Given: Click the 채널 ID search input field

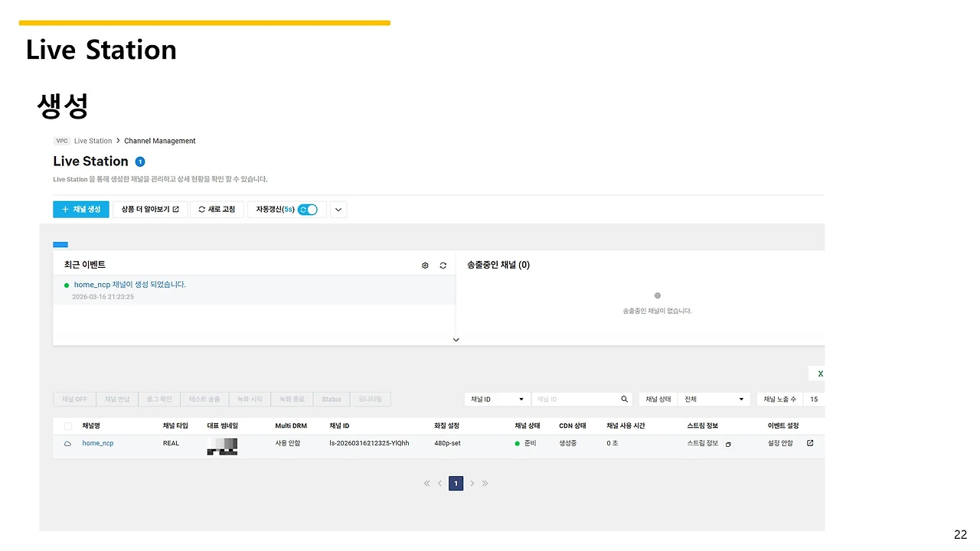Looking at the screenshot, I should 577,399.
